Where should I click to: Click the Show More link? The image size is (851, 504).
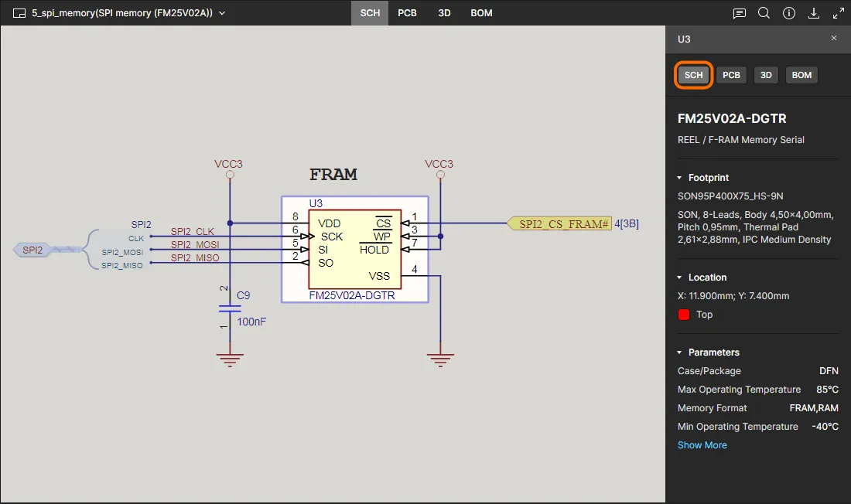click(702, 445)
